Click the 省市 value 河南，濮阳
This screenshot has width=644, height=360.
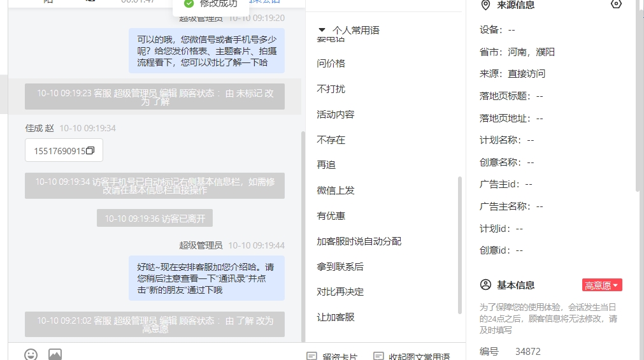531,52
